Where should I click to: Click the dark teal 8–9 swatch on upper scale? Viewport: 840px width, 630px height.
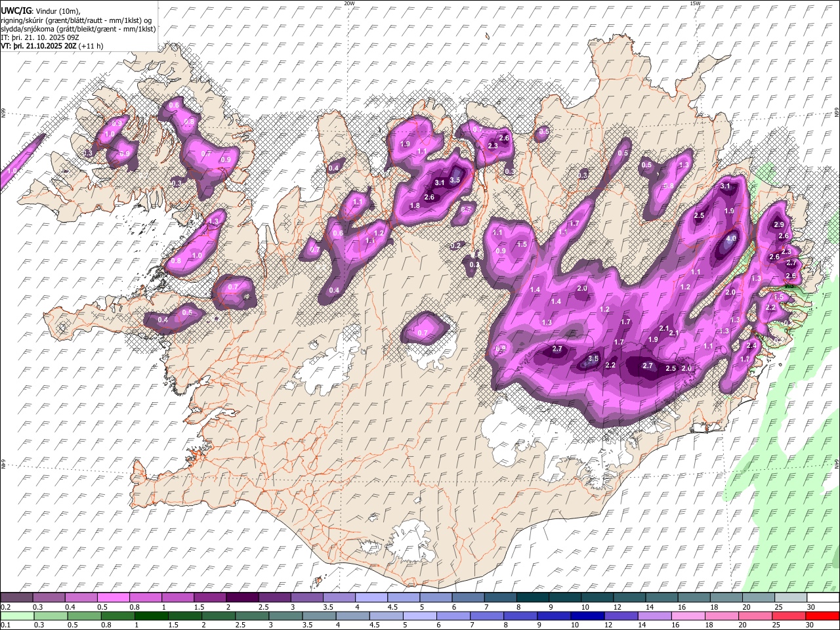click(x=532, y=597)
